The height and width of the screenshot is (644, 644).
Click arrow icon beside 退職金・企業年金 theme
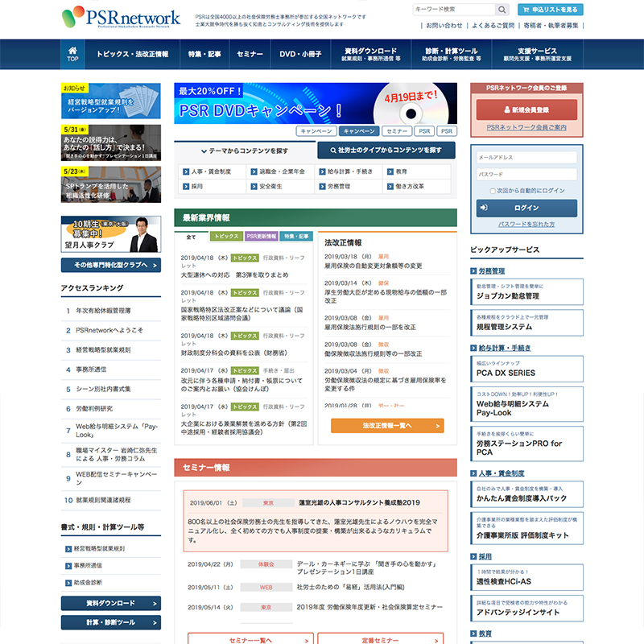[x=254, y=171]
